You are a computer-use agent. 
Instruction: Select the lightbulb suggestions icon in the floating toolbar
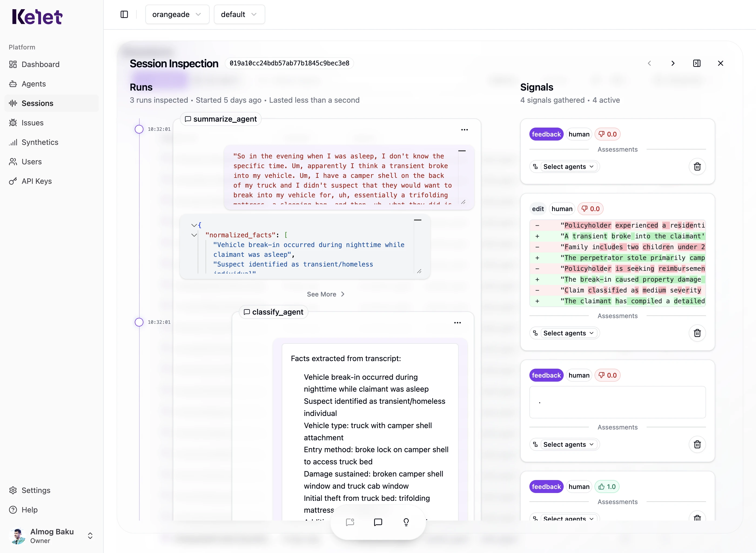406,522
